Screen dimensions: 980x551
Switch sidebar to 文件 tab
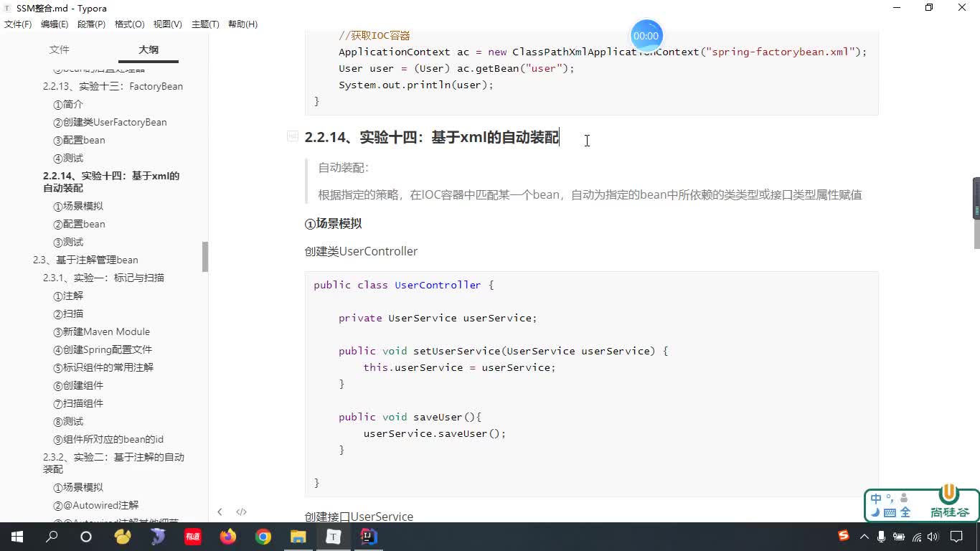point(60,50)
